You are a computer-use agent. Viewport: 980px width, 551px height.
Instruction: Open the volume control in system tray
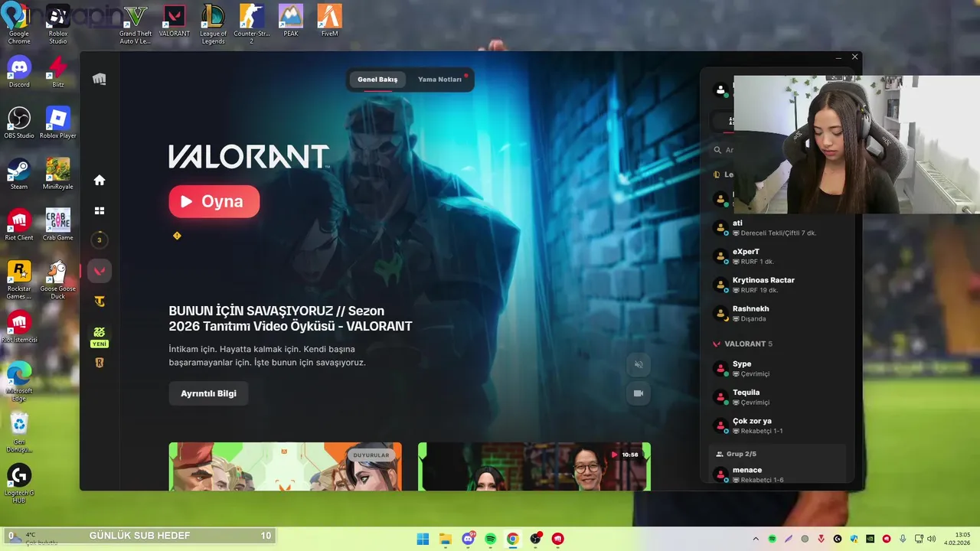pyautogui.click(x=931, y=539)
